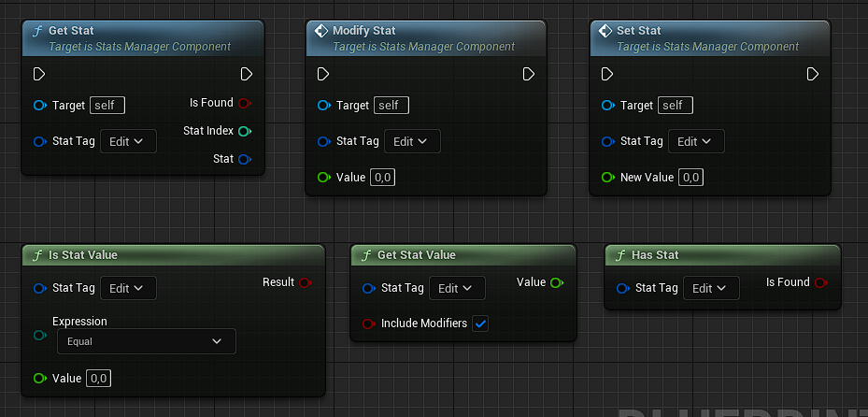This screenshot has height=417, width=868.
Task: Click the Set Stat input execution pin
Action: (x=607, y=74)
